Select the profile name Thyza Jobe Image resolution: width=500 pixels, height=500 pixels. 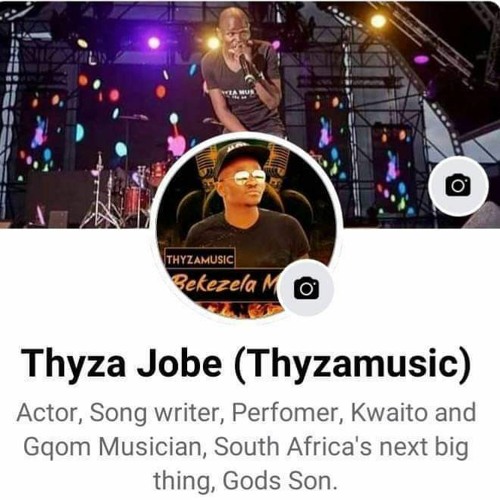(122, 362)
